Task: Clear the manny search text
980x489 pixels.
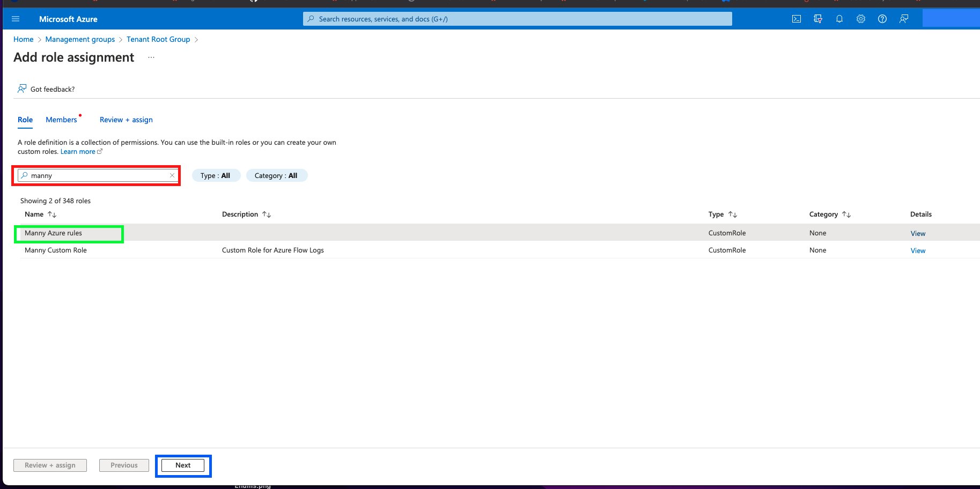Action: click(x=173, y=175)
